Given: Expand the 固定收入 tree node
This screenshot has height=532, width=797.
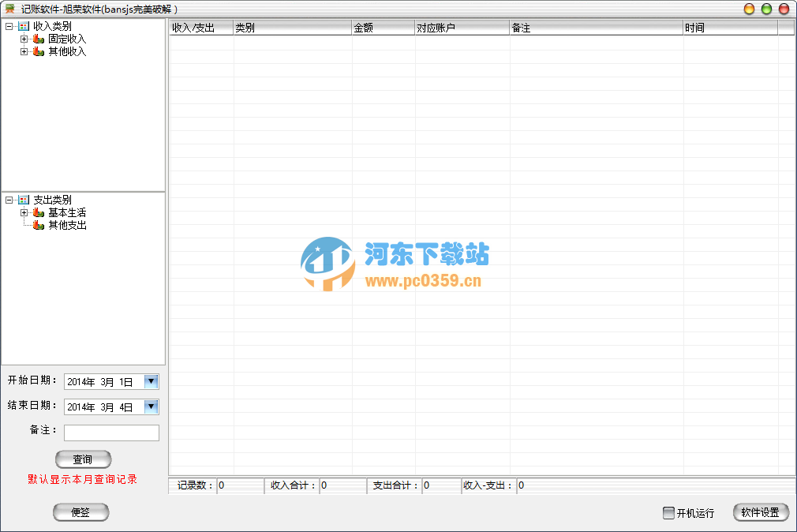Looking at the screenshot, I should click(x=24, y=38).
